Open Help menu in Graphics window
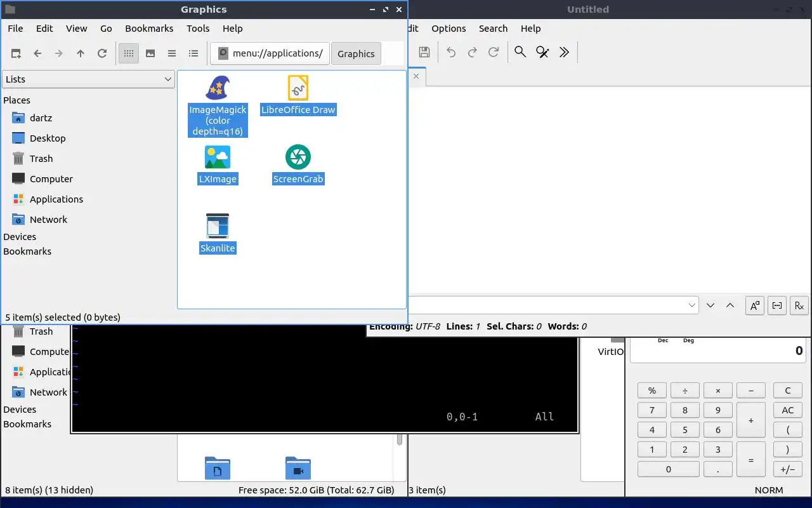This screenshot has width=812, height=508. 233,29
